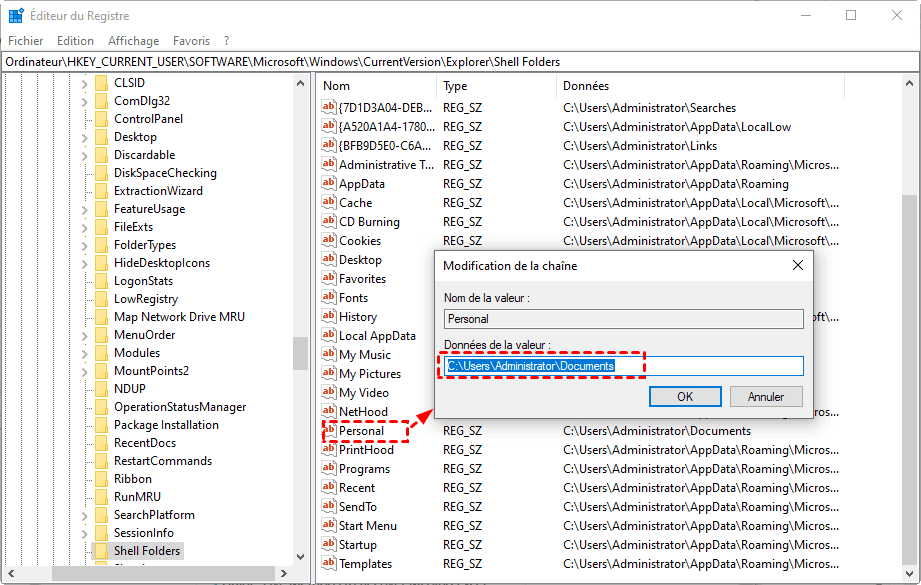Click the folder icon of Ribbon key
The image size is (921, 585).
[102, 479]
